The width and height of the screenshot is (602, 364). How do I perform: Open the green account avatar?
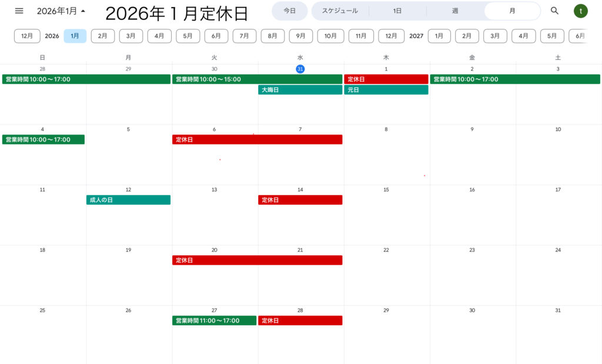(x=580, y=11)
